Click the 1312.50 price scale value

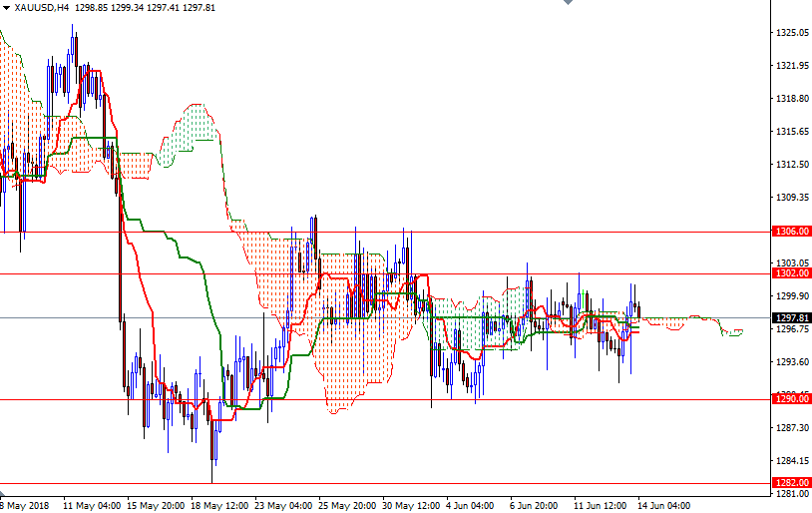tap(792, 165)
